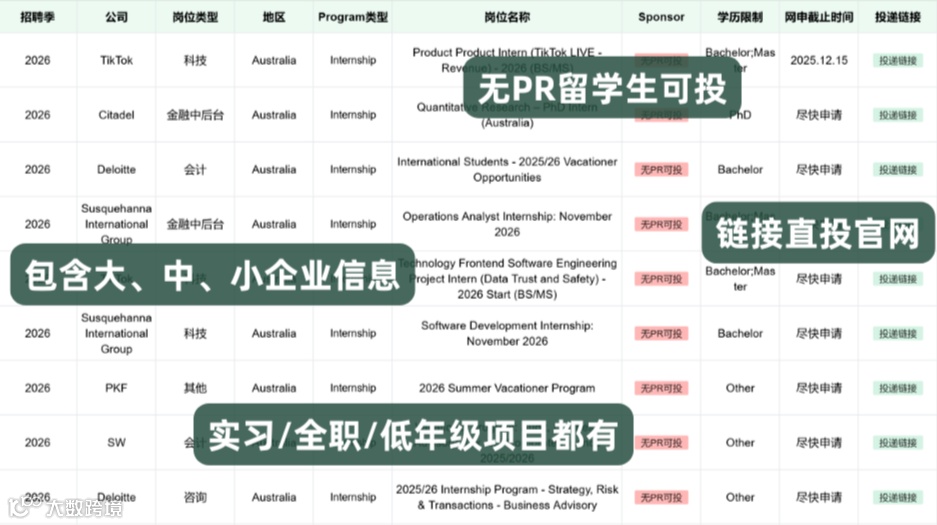The image size is (937, 525).
Task: Click the Citadel company cell
Action: coord(117,115)
